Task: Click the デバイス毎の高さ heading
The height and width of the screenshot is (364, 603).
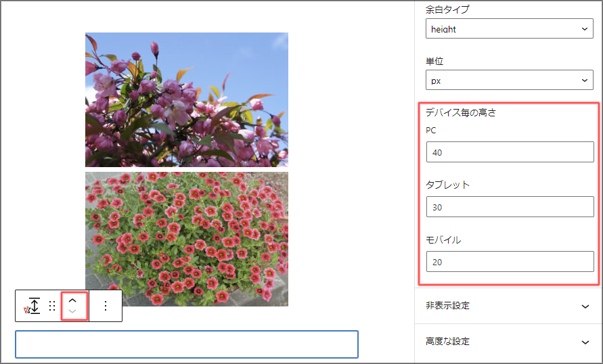Action: click(x=460, y=112)
